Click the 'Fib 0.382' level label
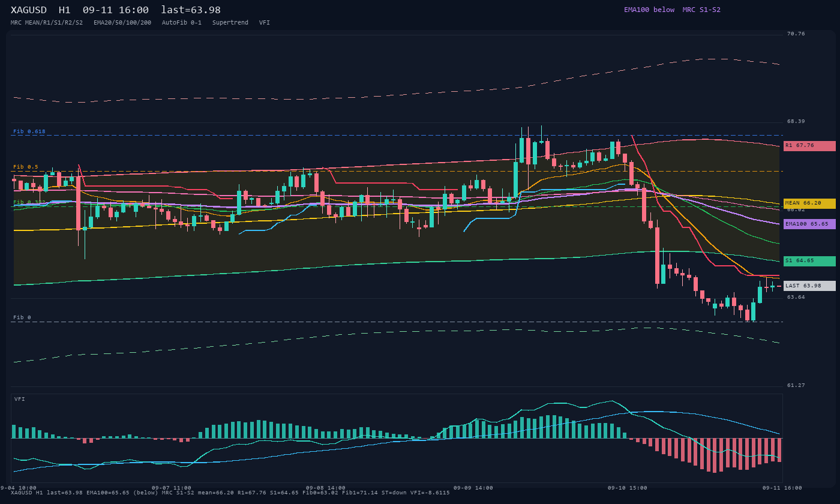 pyautogui.click(x=29, y=202)
